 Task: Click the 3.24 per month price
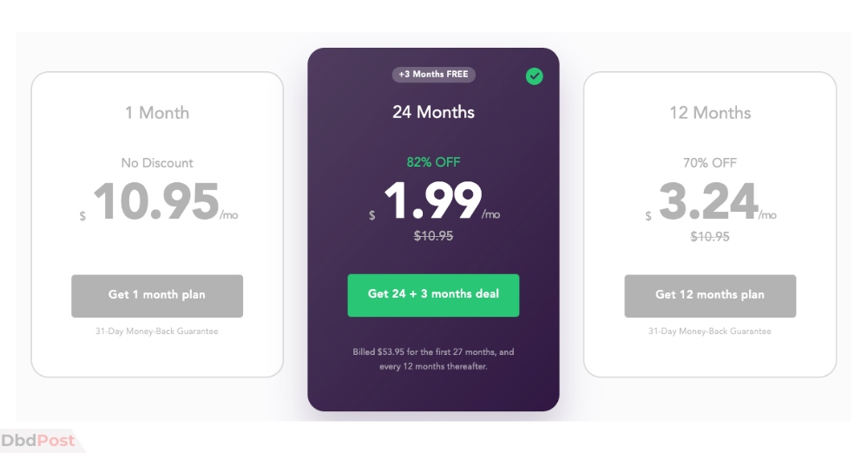pyautogui.click(x=711, y=201)
